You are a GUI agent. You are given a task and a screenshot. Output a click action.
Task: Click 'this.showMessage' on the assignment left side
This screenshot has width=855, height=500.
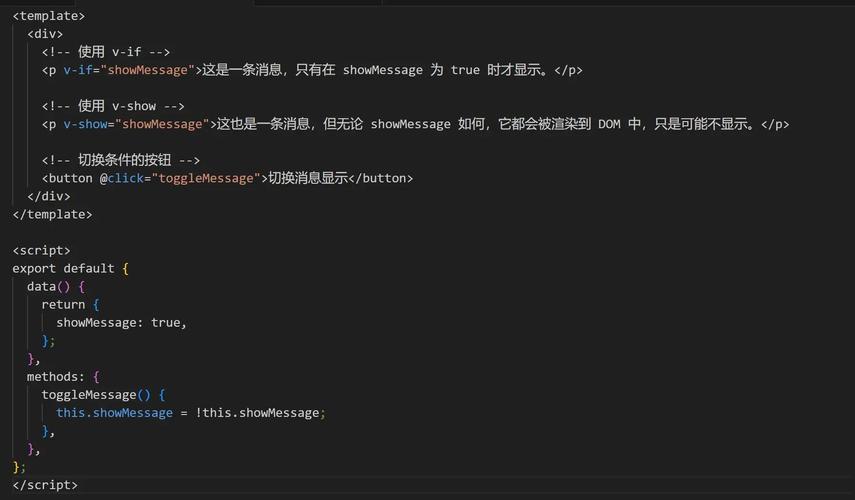point(115,413)
